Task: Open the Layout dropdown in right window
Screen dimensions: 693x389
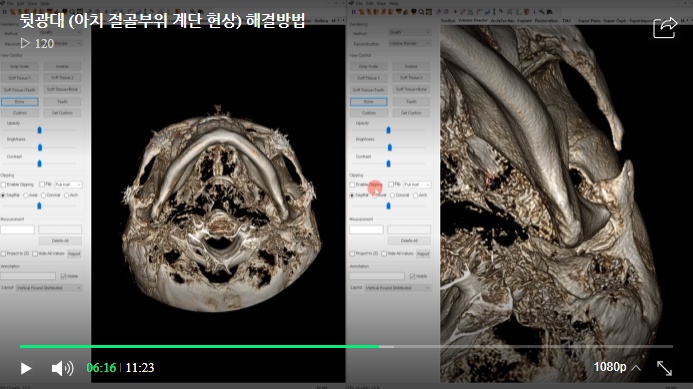Action: point(398,288)
